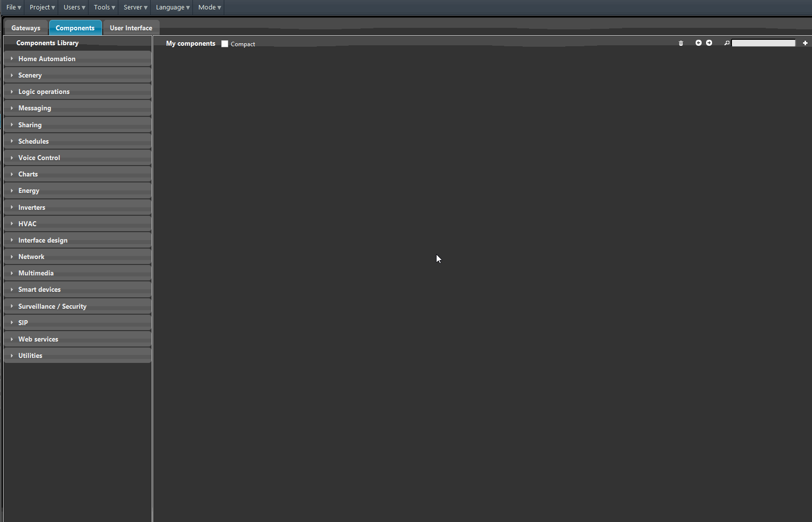Enable the Compact checkbox
Screen dimensions: 812x522
click(x=225, y=44)
